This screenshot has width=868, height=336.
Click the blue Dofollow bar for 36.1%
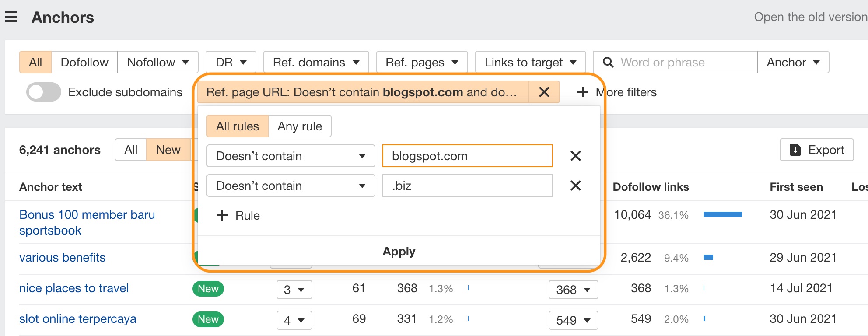tap(722, 214)
